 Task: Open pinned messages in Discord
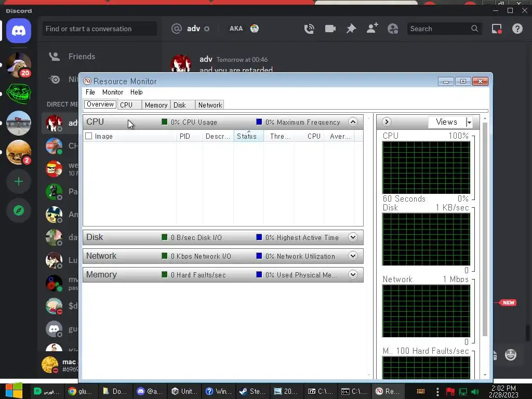point(351,29)
